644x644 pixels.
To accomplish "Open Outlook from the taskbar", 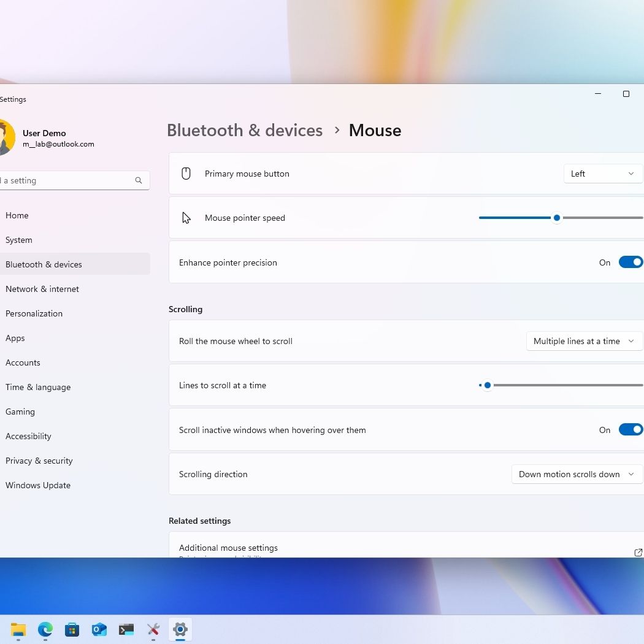I will click(99, 629).
